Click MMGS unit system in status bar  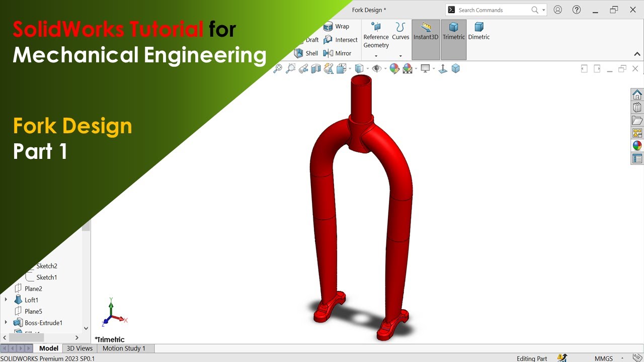click(604, 358)
